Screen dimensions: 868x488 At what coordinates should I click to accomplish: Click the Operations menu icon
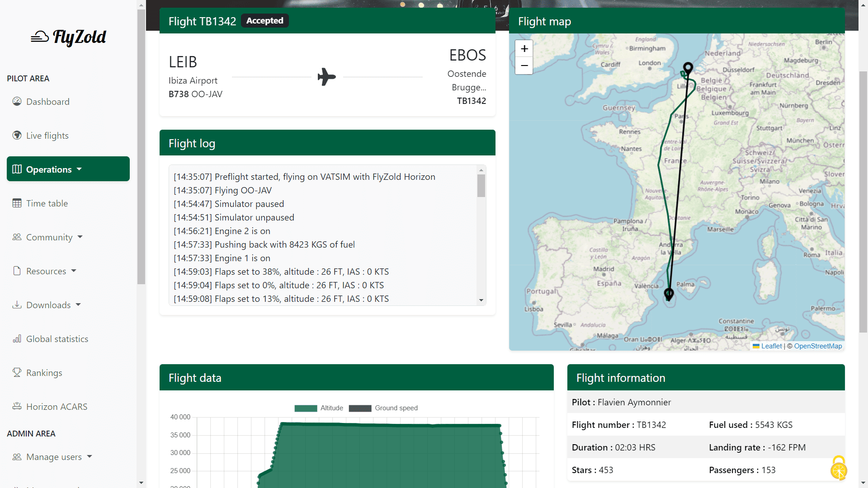[16, 169]
